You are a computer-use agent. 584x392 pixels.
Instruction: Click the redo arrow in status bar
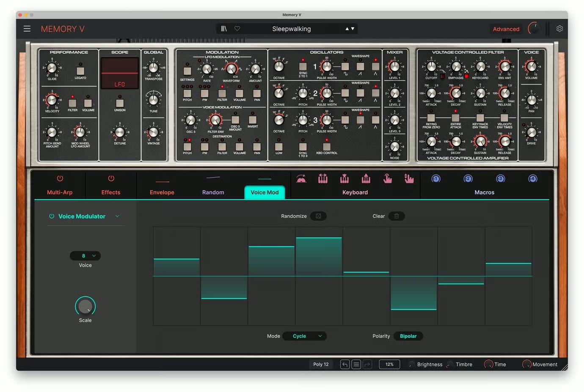(367, 365)
